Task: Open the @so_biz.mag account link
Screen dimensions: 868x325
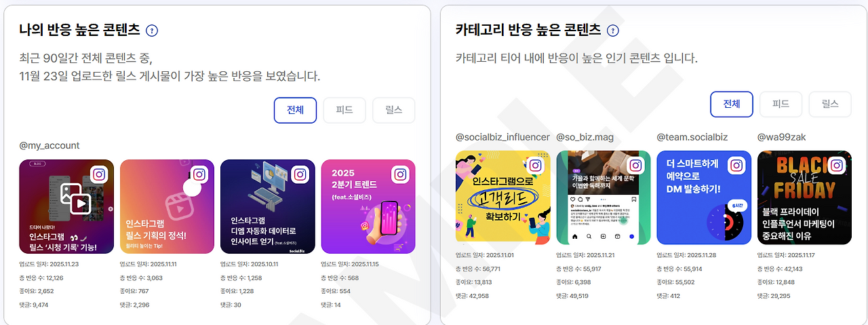Action: [x=585, y=137]
